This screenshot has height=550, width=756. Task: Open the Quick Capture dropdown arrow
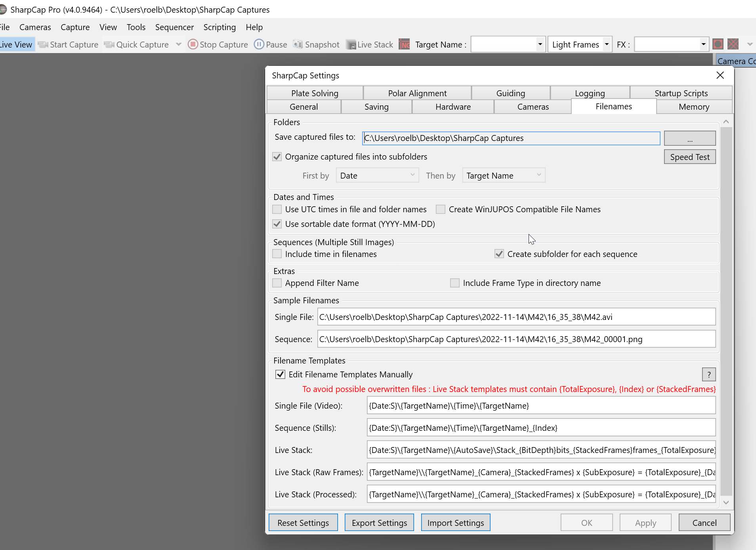179,44
